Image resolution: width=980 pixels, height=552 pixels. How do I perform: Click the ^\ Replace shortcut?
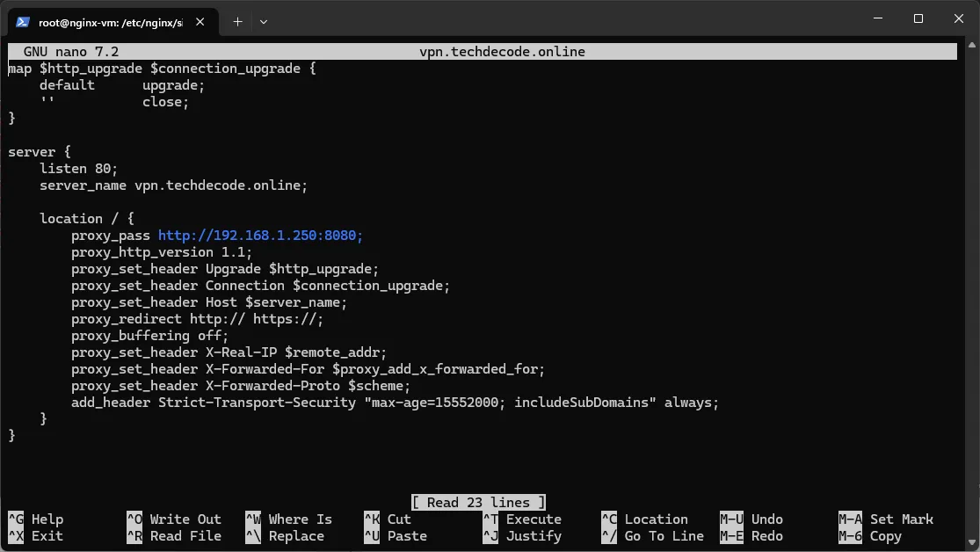285,536
